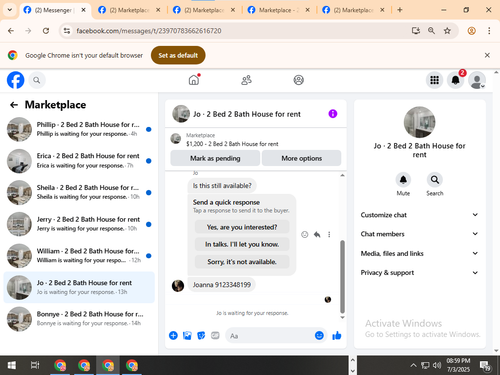Open the account profile avatar menu

tap(477, 80)
